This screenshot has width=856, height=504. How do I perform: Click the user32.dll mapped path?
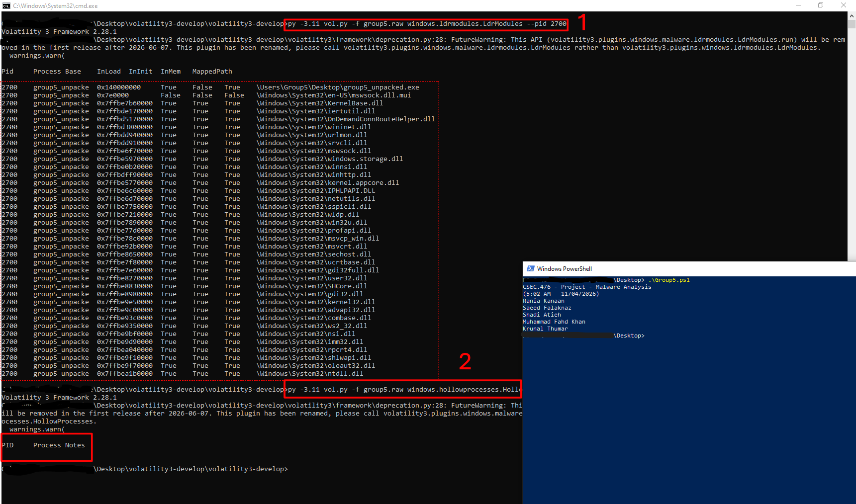[312, 278]
